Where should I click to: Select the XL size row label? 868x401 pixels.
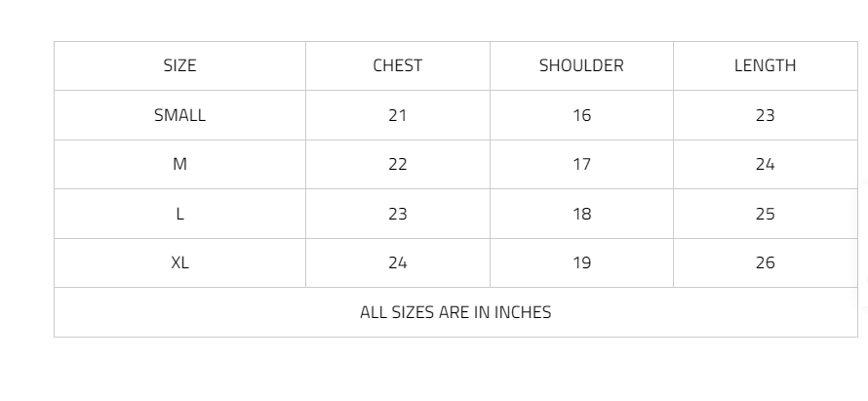coord(179,262)
